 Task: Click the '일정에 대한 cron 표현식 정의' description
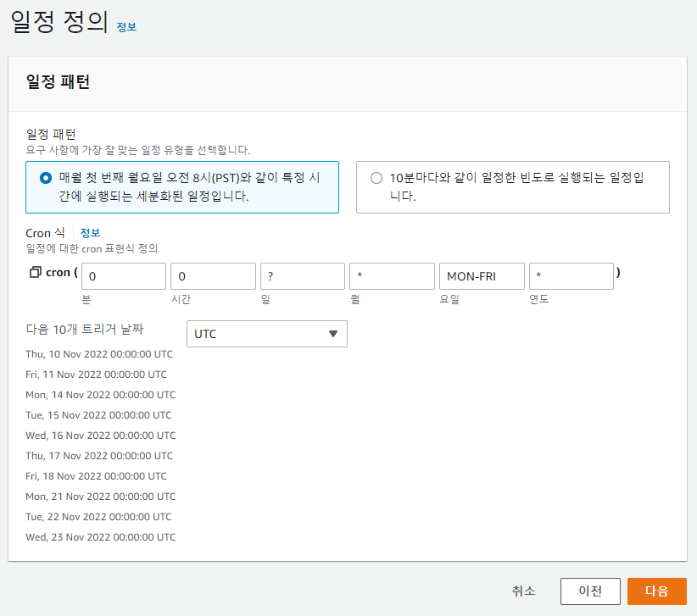tap(92, 249)
